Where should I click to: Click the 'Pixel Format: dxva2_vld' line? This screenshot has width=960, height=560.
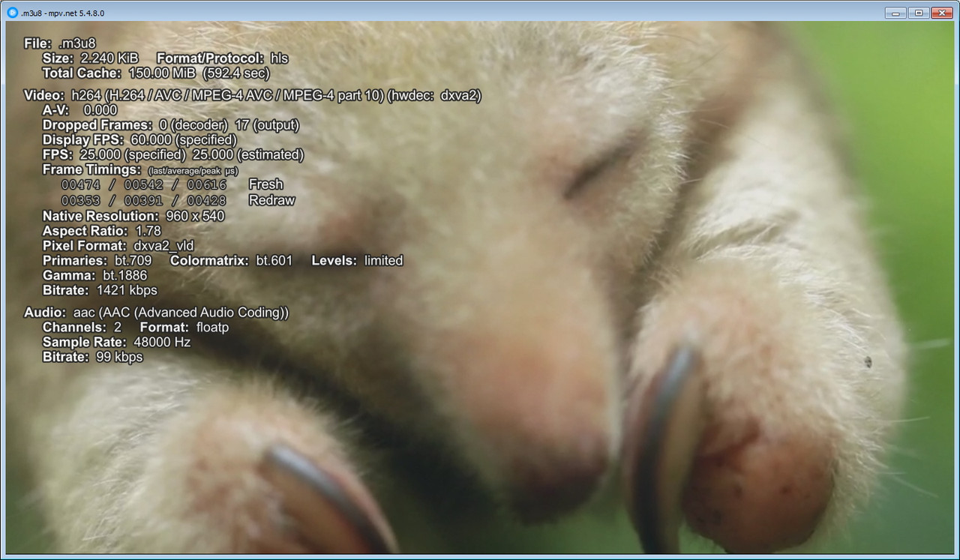[x=118, y=246]
